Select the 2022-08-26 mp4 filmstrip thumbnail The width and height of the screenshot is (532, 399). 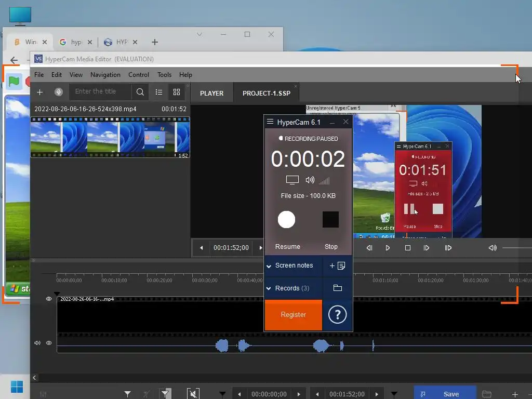(x=110, y=137)
